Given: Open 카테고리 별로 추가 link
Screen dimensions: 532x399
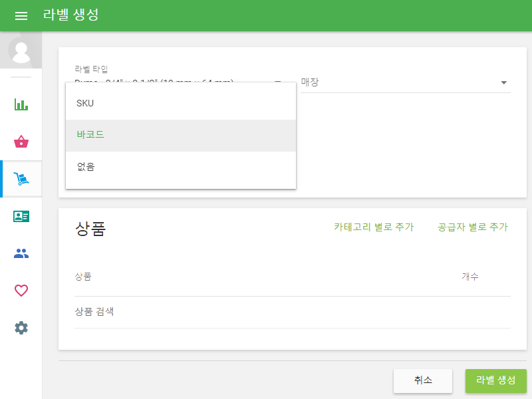Looking at the screenshot, I should pyautogui.click(x=374, y=226).
